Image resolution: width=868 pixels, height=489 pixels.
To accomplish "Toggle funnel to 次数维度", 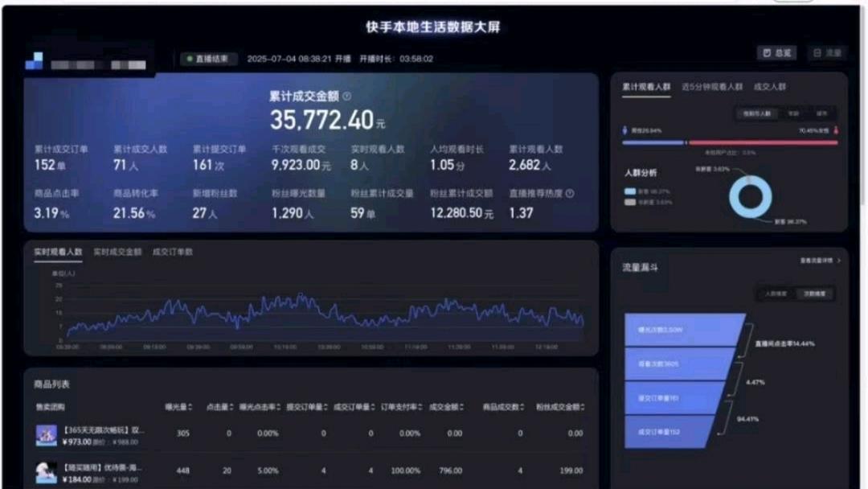I will pos(814,294).
